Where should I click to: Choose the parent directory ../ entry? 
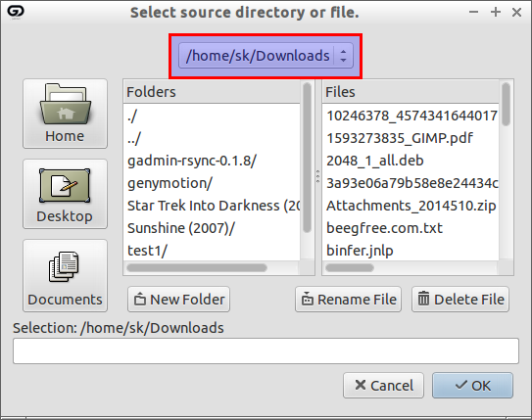tap(134, 138)
